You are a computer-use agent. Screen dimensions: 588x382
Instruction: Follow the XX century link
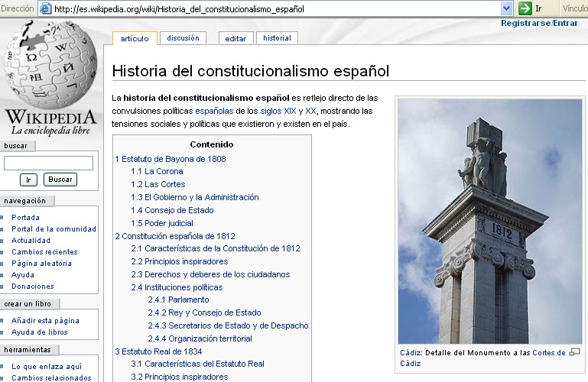[310, 111]
